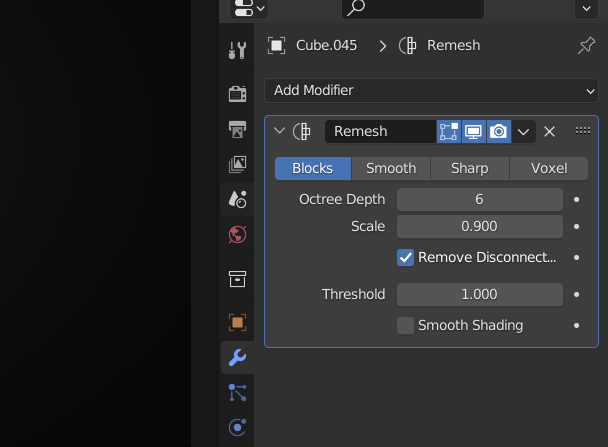Open the World properties tab
This screenshot has height=447, width=608.
[x=237, y=235]
